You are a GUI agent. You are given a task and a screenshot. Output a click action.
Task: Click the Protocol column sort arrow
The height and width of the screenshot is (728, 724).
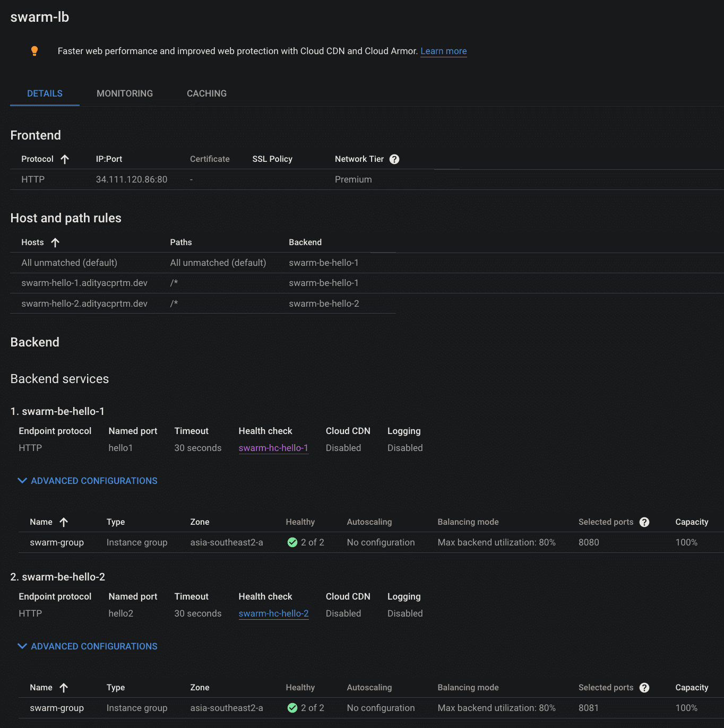(x=65, y=159)
